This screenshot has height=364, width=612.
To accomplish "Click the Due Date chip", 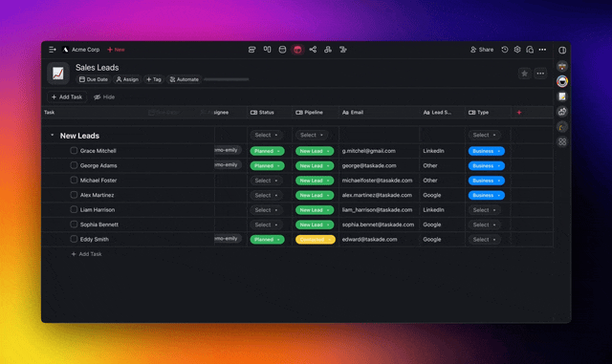I will (94, 79).
